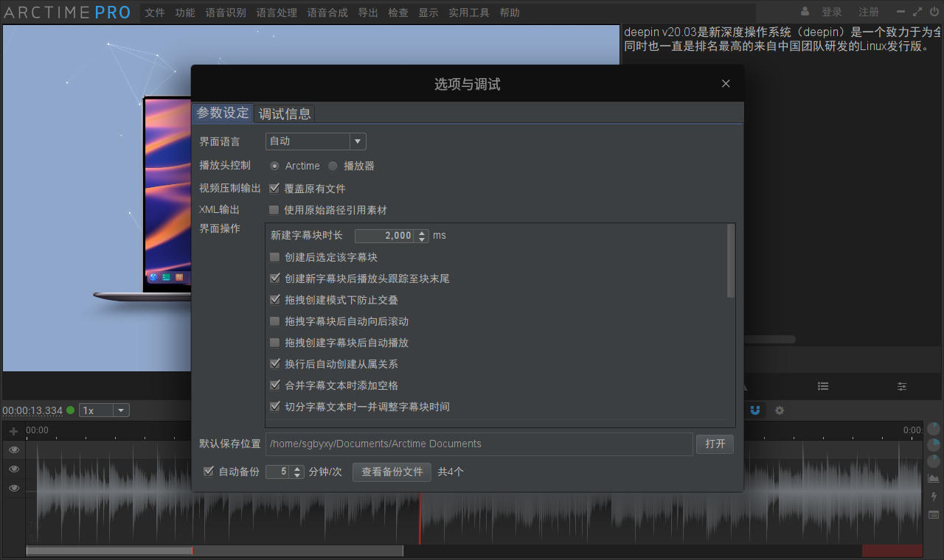Hide the first track using its eye icon
The width and height of the screenshot is (944, 560).
coord(13,449)
